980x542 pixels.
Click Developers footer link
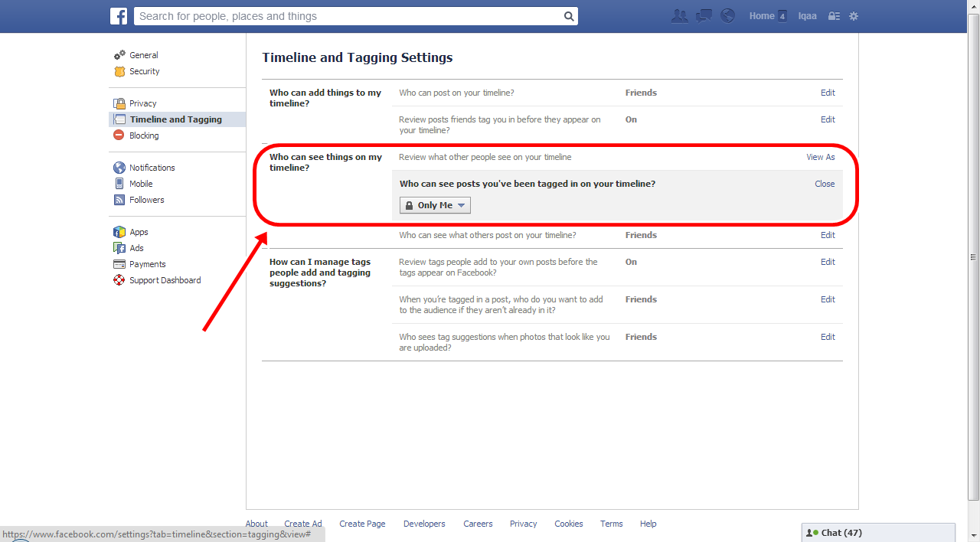click(424, 524)
